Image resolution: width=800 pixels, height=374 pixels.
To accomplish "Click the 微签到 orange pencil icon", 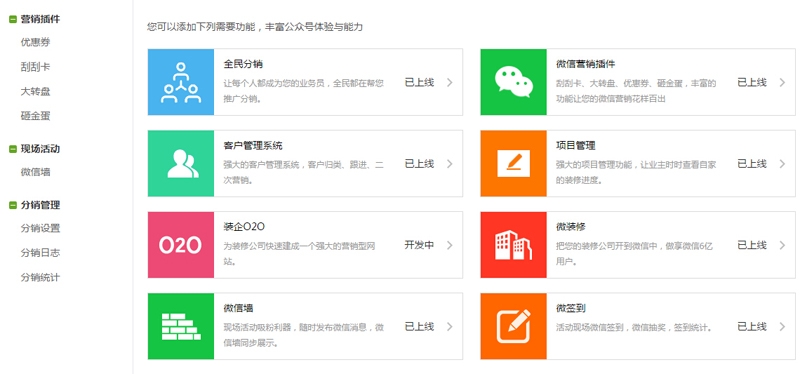I will pyautogui.click(x=513, y=326).
